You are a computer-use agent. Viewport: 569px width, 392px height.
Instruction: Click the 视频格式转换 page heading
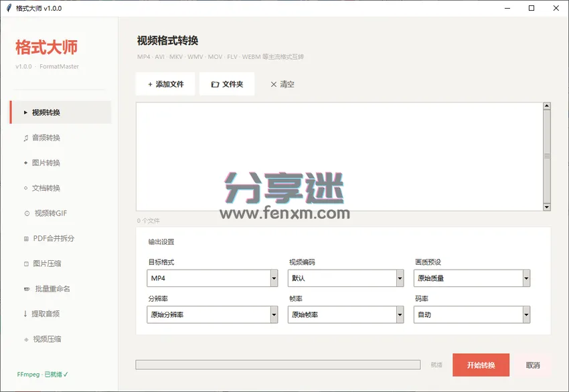coord(167,41)
